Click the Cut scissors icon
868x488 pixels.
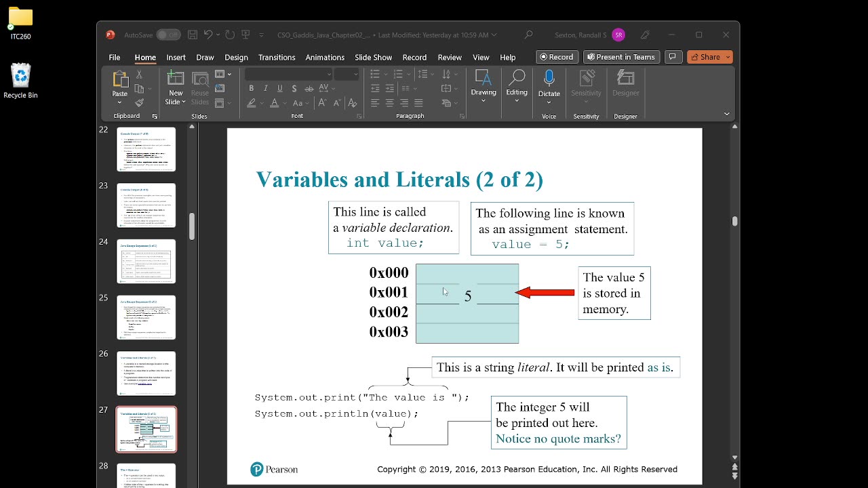139,74
